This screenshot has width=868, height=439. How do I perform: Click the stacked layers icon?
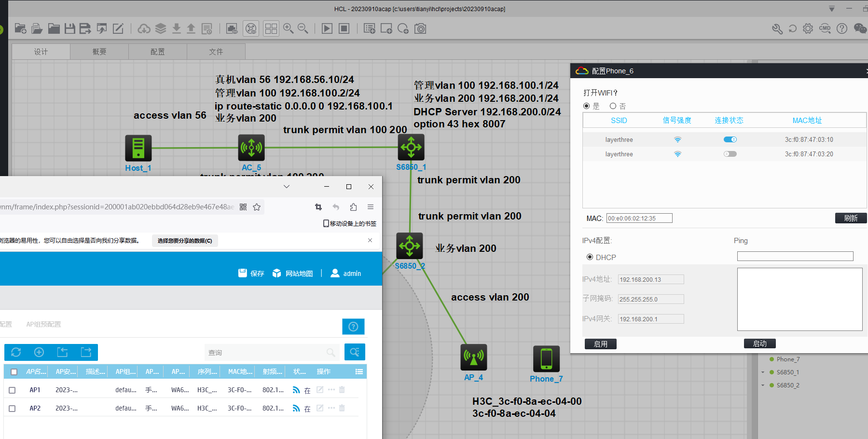tap(161, 29)
